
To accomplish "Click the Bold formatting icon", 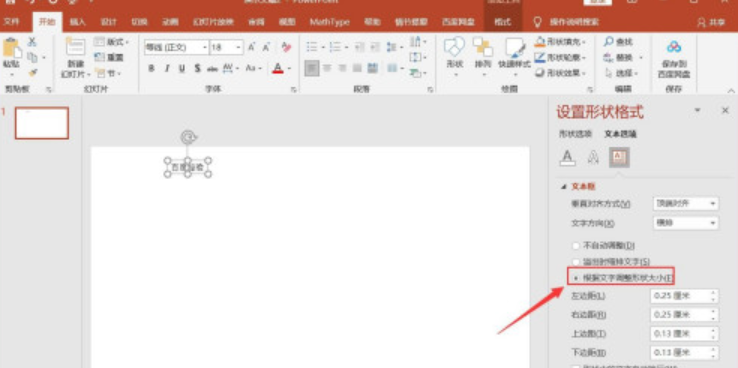I will point(152,69).
